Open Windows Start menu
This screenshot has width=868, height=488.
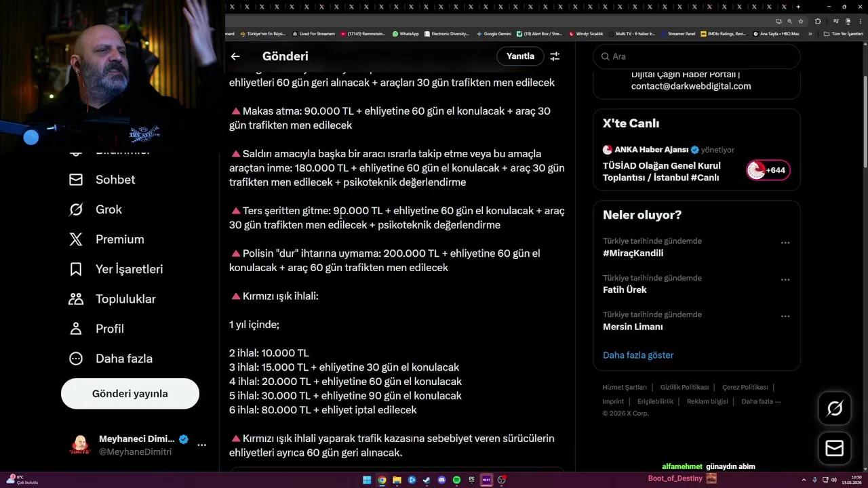click(x=367, y=480)
